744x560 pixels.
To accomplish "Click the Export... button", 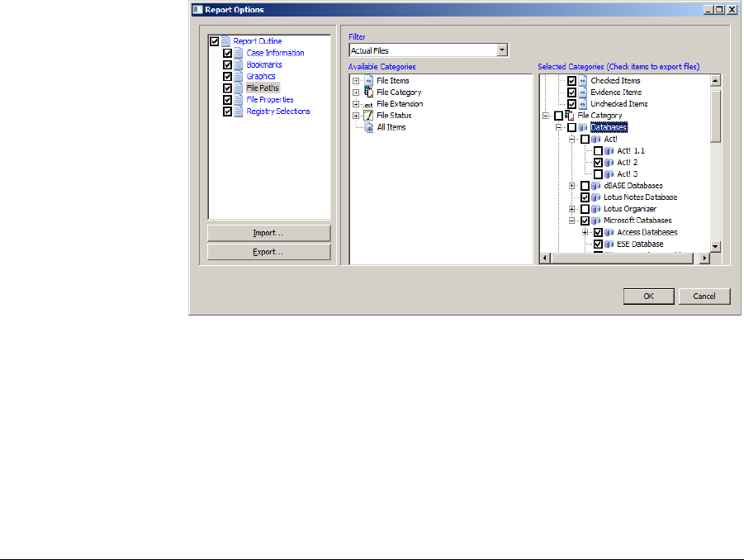I will tap(268, 252).
